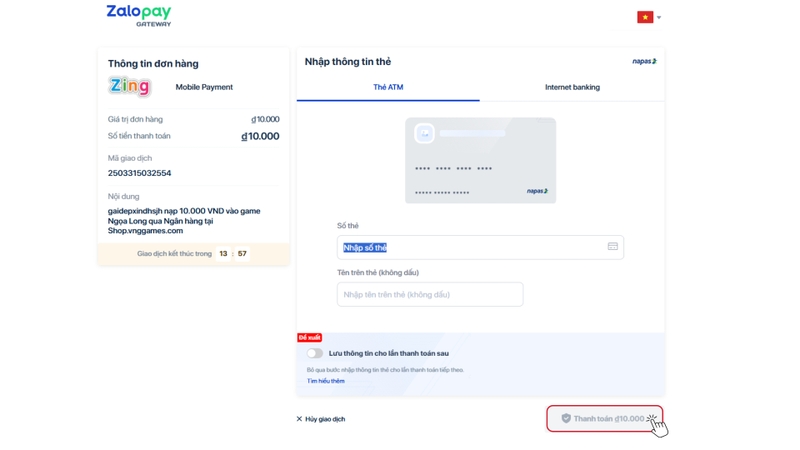Click the Zing logo in order info
The width and height of the screenshot is (800, 450).
[x=130, y=87]
